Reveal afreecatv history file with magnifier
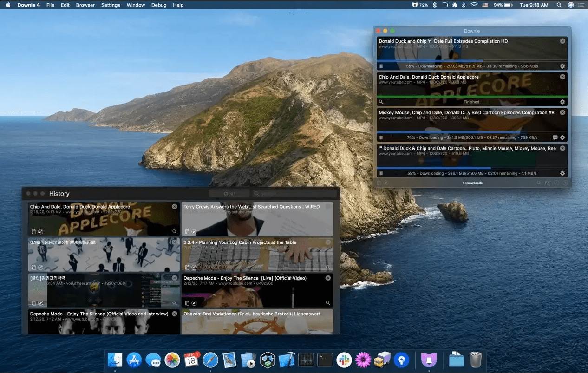The height and width of the screenshot is (373, 588). tap(175, 303)
